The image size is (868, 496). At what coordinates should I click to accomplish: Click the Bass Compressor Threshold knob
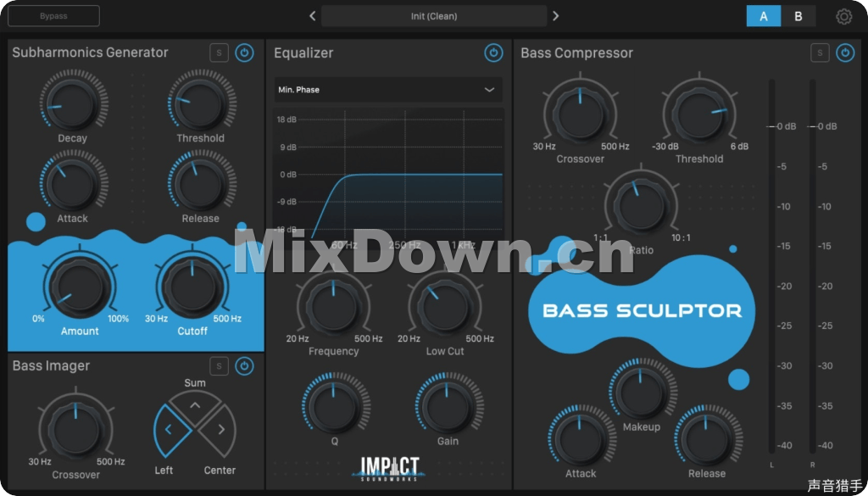(699, 114)
